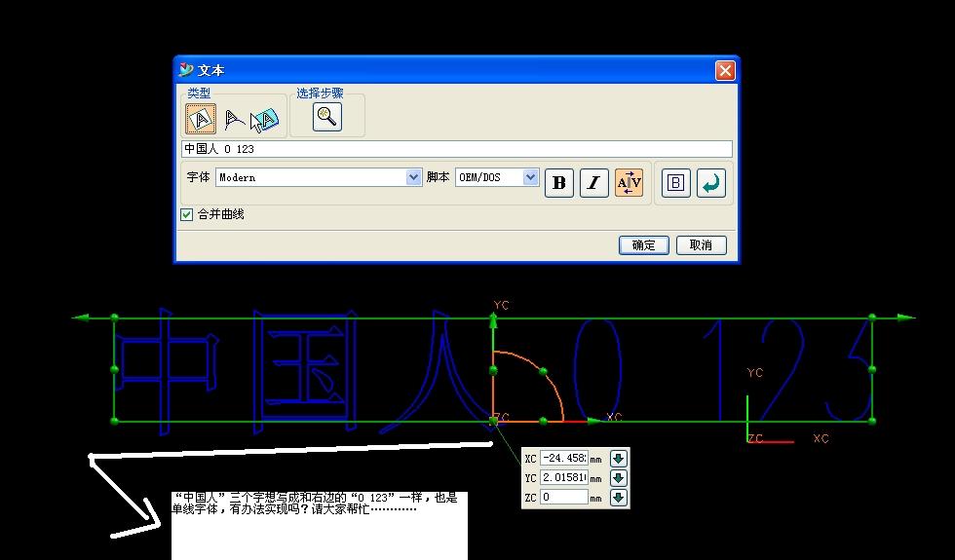This screenshot has width=955, height=560.
Task: Toggle italic text formatting button
Action: coord(593,183)
